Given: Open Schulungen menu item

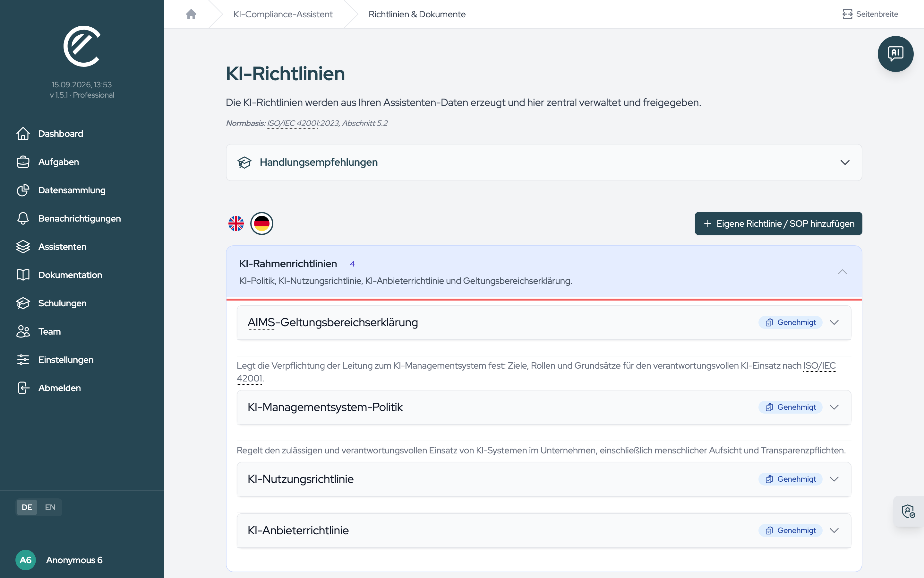Looking at the screenshot, I should 82,303.
